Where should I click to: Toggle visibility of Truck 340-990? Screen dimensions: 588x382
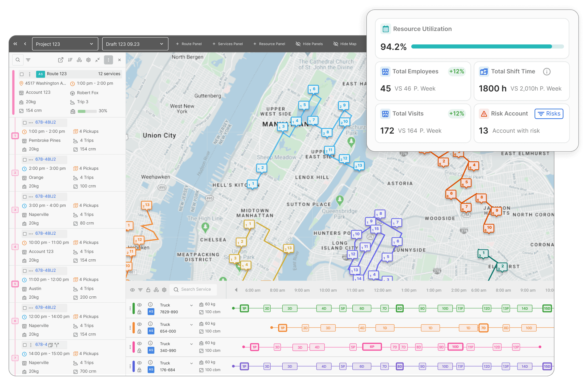tap(139, 343)
